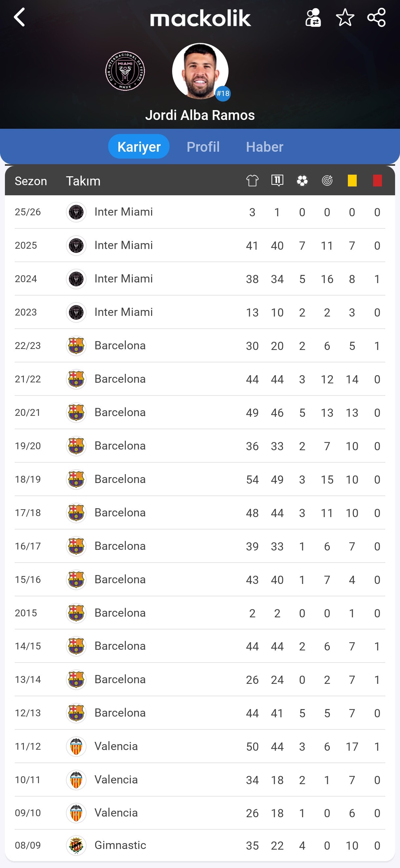400x868 pixels.
Task: Tap the yellow card column header
Action: tap(352, 181)
